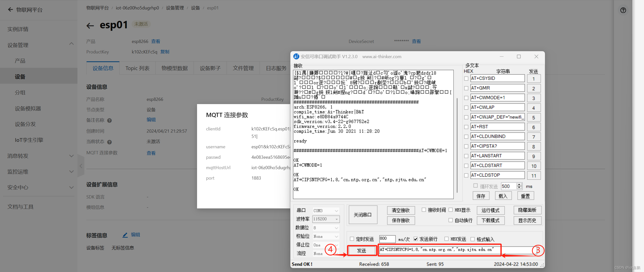Open the help question-mark icon at top right

(x=623, y=10)
